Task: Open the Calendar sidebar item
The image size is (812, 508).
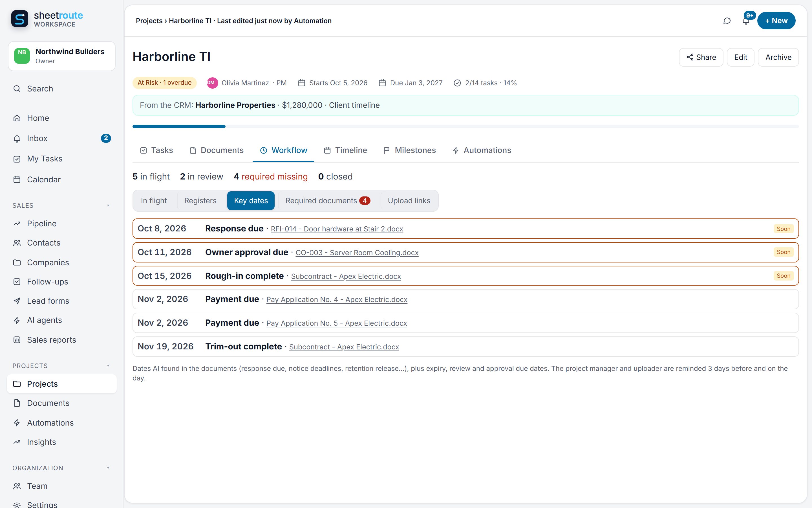Action: (62, 179)
